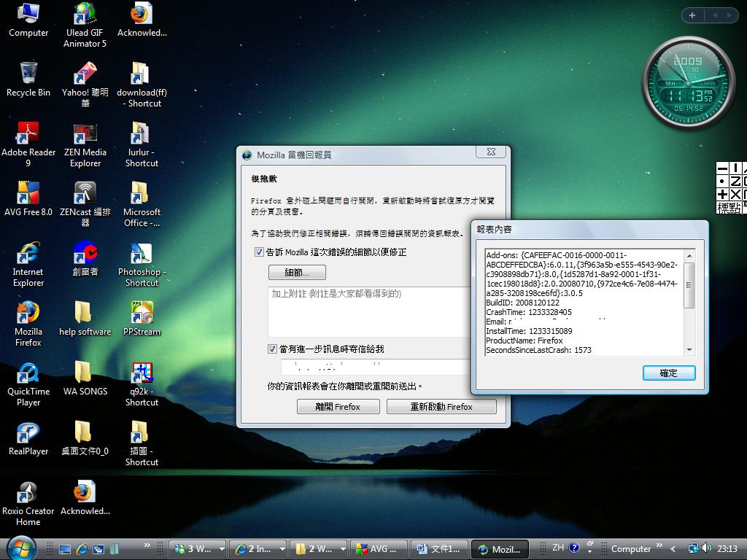The width and height of the screenshot is (747, 560).
Task: Click the taskbar clock 23:13
Action: pyautogui.click(x=727, y=549)
